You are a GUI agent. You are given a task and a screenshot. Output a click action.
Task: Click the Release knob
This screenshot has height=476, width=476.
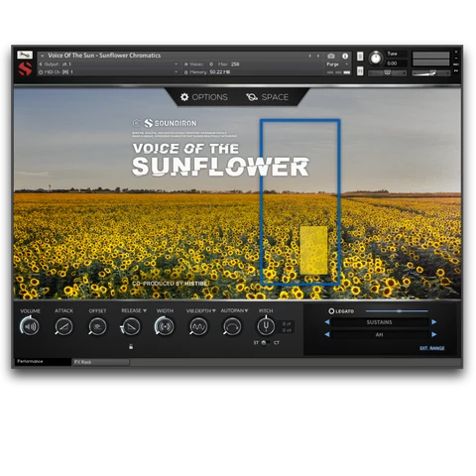pyautogui.click(x=131, y=326)
